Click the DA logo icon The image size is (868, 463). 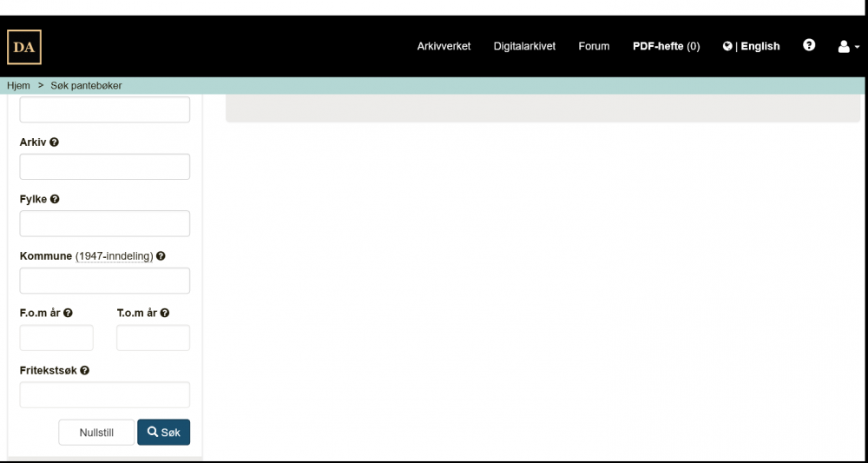pos(24,47)
